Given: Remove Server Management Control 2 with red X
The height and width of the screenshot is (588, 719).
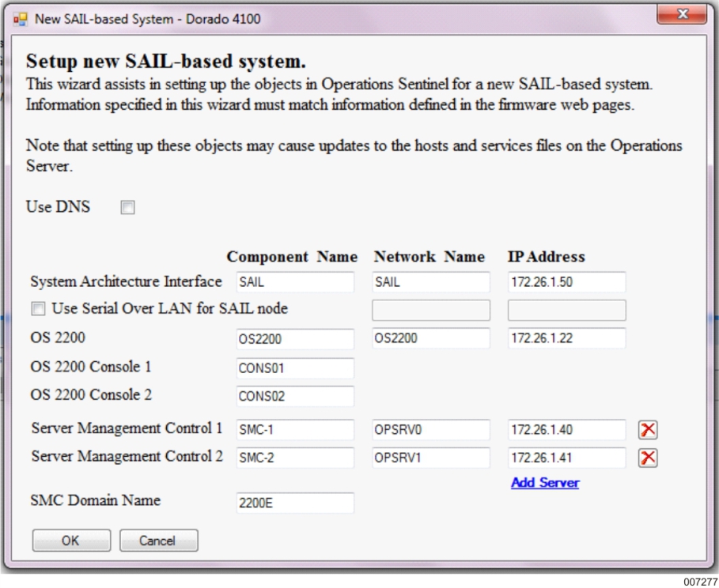Looking at the screenshot, I should tap(648, 458).
